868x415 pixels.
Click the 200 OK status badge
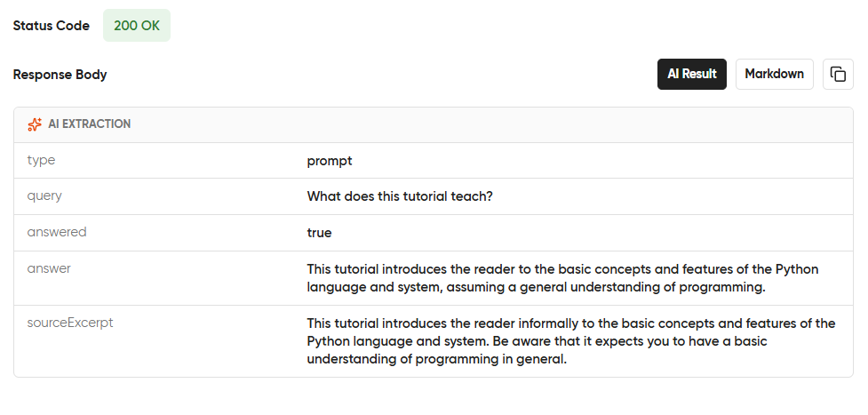coord(137,26)
